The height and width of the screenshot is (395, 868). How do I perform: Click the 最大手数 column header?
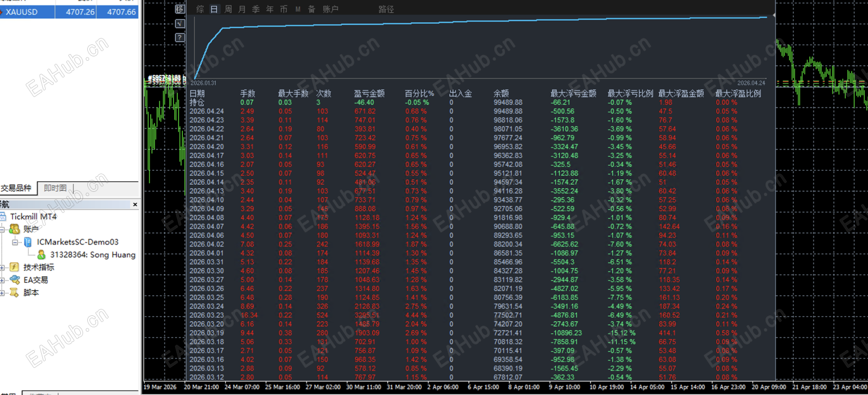pos(293,94)
